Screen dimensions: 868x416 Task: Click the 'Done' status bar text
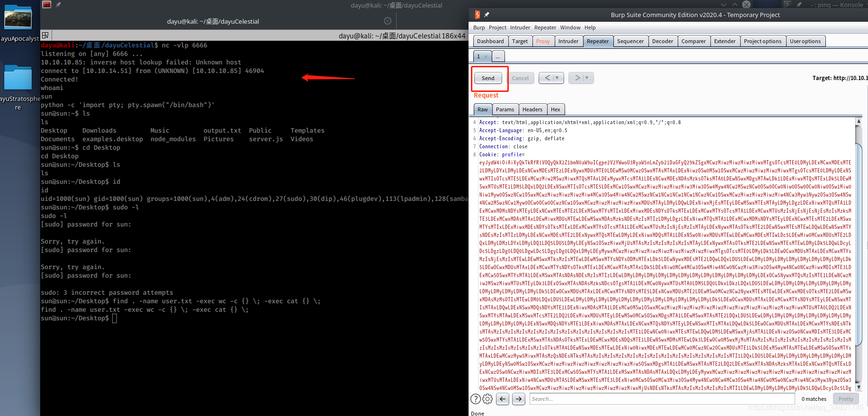478,413
